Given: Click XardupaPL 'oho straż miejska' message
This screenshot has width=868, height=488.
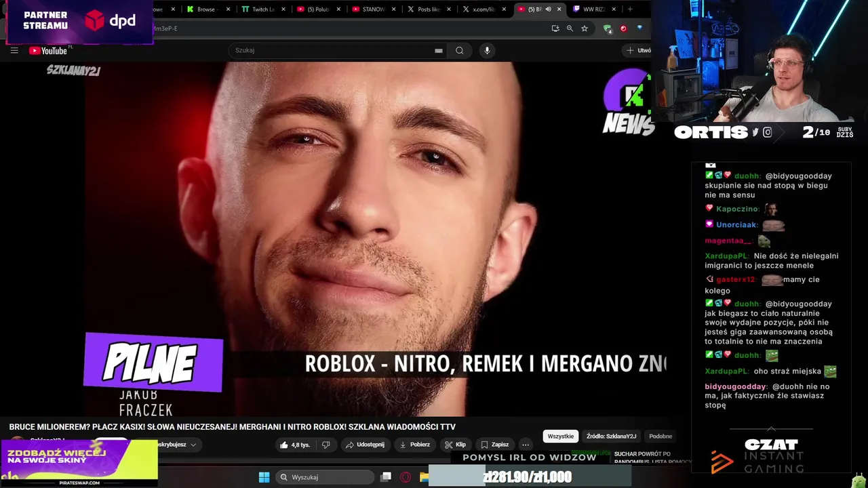Looking at the screenshot, I should [x=770, y=371].
